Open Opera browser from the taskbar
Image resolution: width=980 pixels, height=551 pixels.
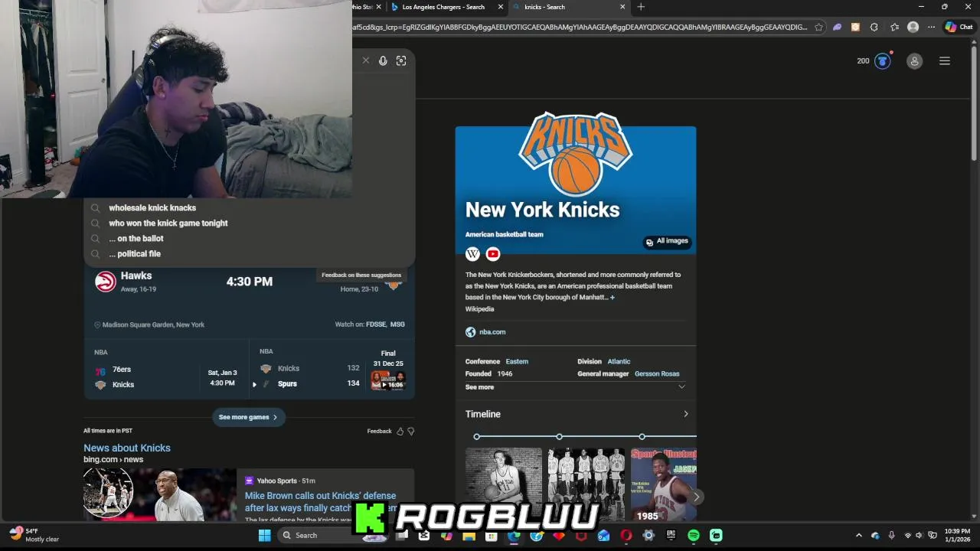pos(626,535)
